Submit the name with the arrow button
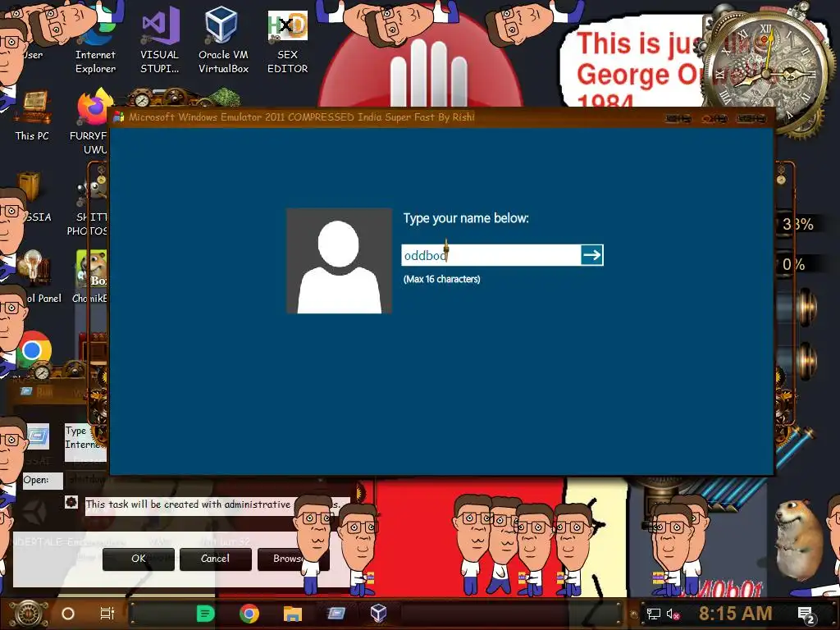 click(x=592, y=255)
